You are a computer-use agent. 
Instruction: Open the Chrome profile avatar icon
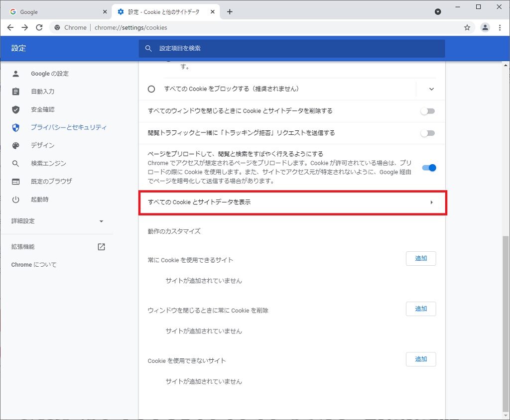[x=485, y=28]
